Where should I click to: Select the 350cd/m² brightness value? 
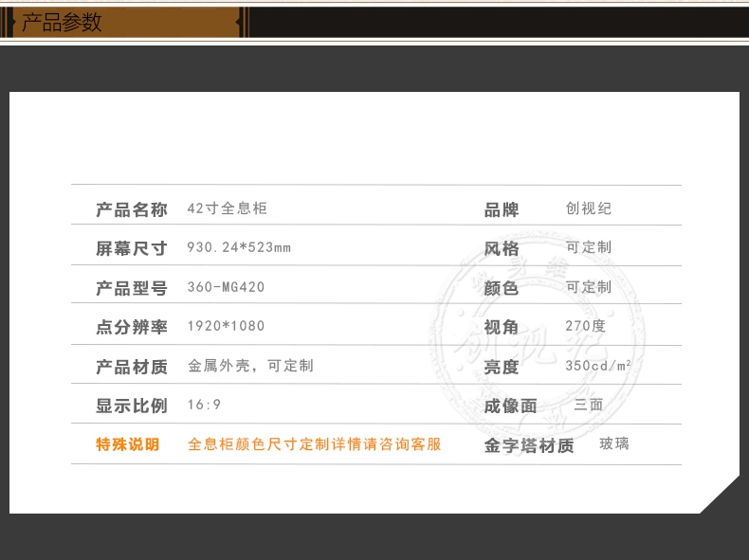click(x=598, y=365)
